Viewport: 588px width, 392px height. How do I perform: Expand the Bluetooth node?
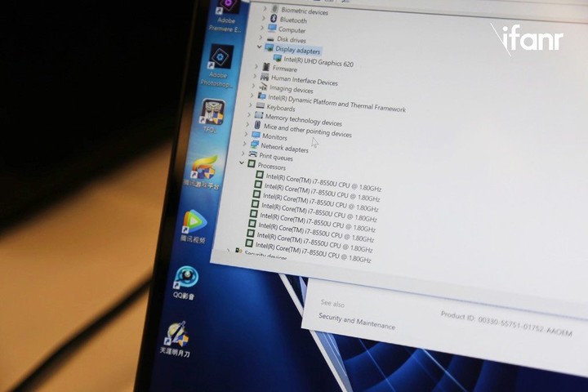pyautogui.click(x=262, y=18)
